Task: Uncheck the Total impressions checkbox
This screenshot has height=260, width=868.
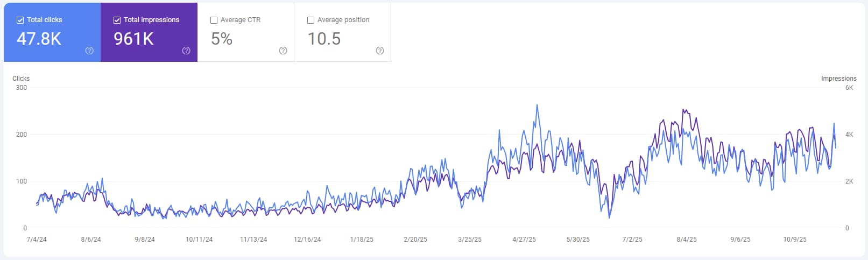Action: point(117,20)
